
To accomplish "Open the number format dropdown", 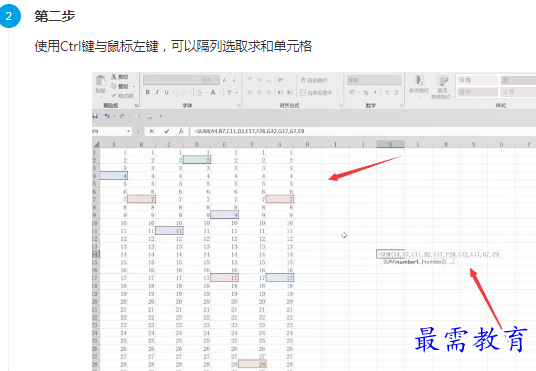I will click(x=399, y=80).
